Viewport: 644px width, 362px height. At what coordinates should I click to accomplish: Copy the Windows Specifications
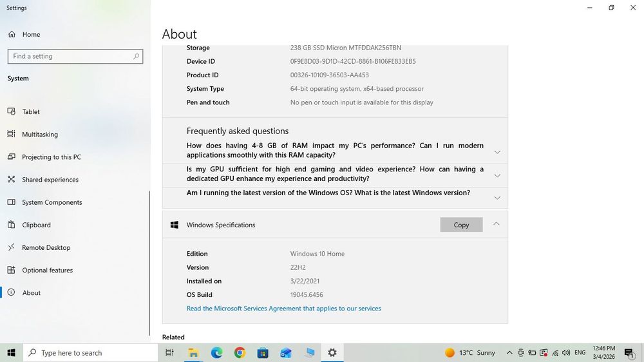(x=461, y=225)
